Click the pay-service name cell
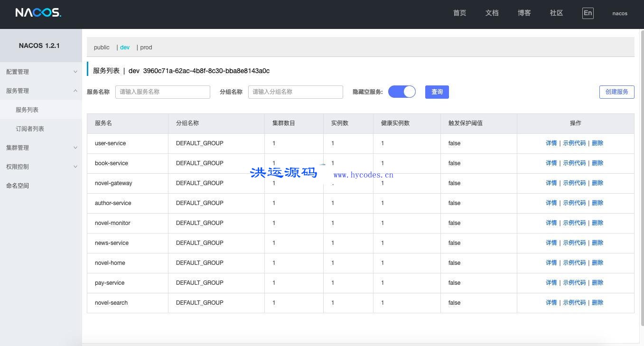Viewport: 644px width, 346px height. tap(128, 283)
